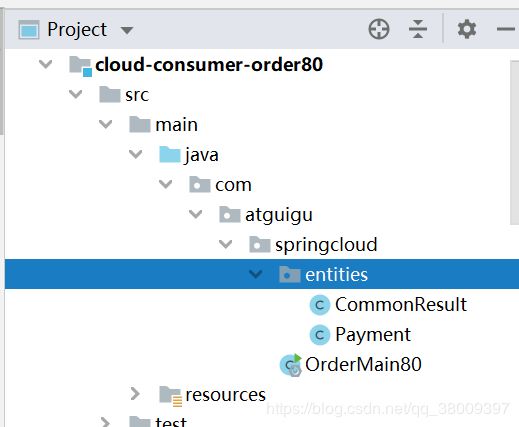Click the locate/select opened file crosshair icon
Image resolution: width=519 pixels, height=427 pixels.
click(379, 29)
